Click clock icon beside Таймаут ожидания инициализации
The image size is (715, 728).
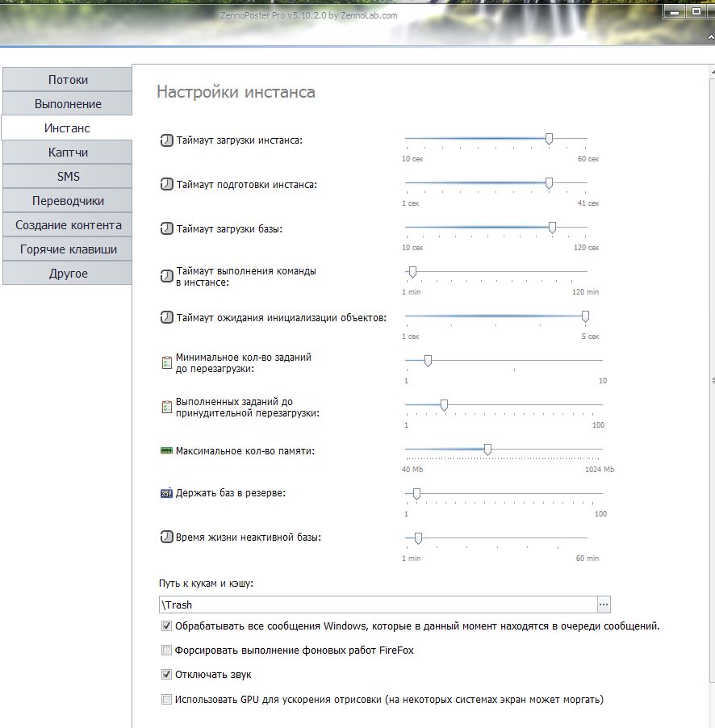[x=166, y=317]
